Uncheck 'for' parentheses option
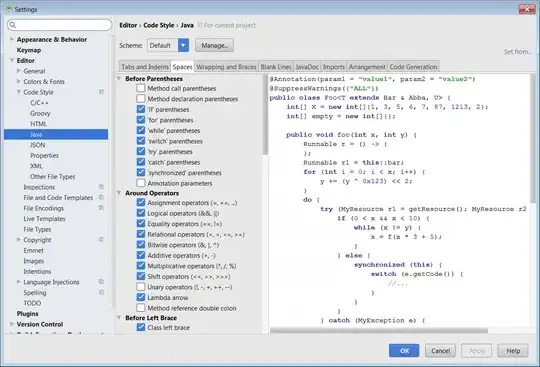Image resolution: width=540 pixels, height=367 pixels. coord(141,120)
